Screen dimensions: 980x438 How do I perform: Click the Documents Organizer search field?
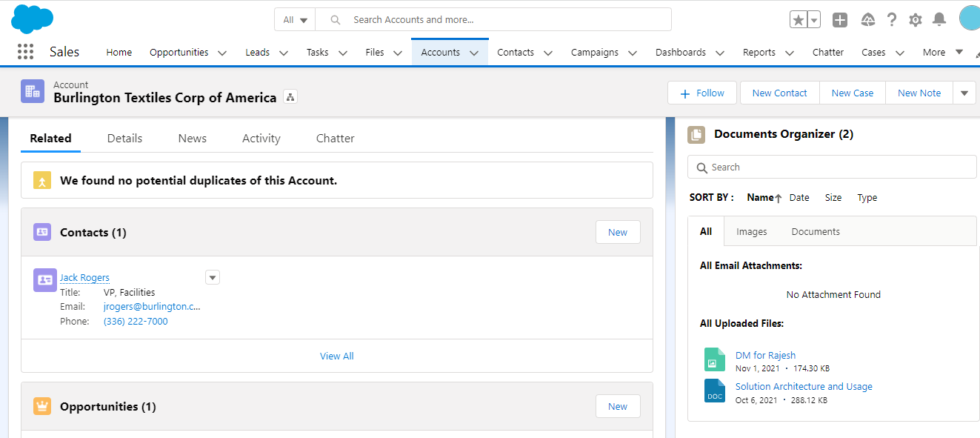(x=831, y=167)
